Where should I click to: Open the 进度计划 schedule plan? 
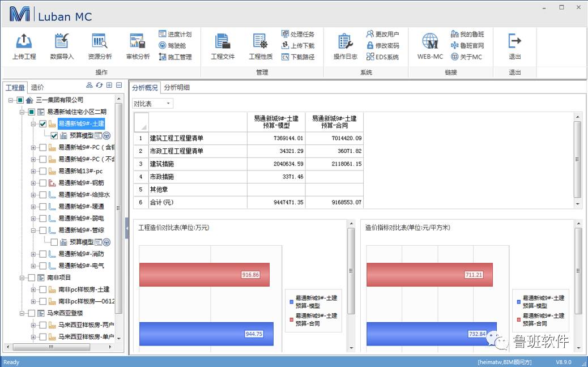coord(175,34)
